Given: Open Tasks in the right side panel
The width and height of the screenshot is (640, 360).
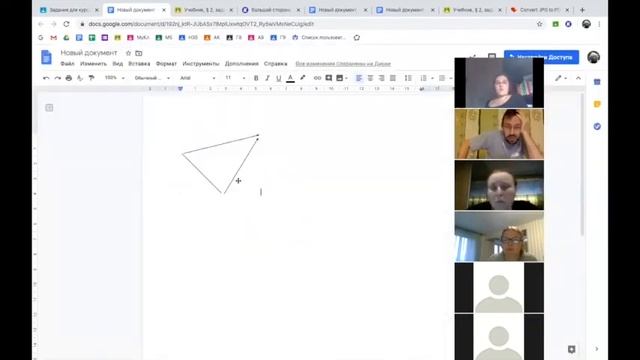Looking at the screenshot, I should pos(597,127).
